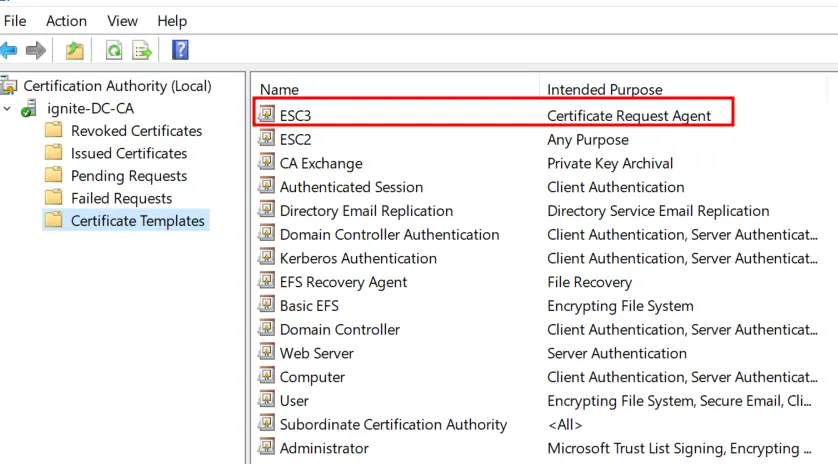The height and width of the screenshot is (464, 838).
Task: Click the Forward arrow toolbar icon
Action: pos(36,50)
